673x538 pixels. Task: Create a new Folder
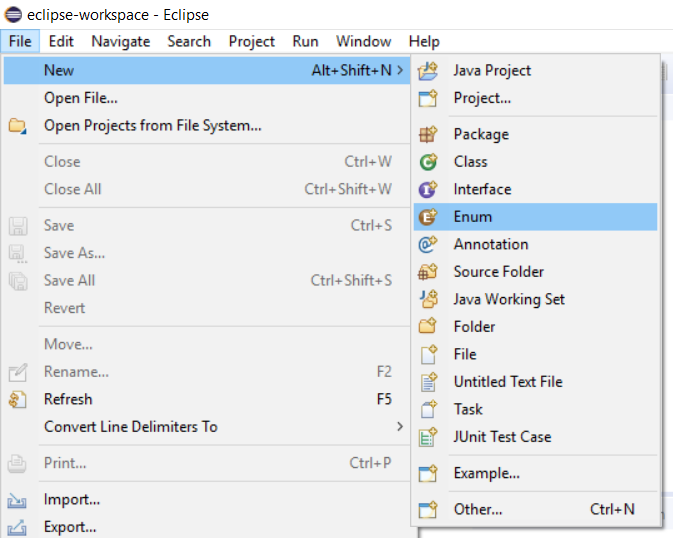pyautogui.click(x=536, y=327)
